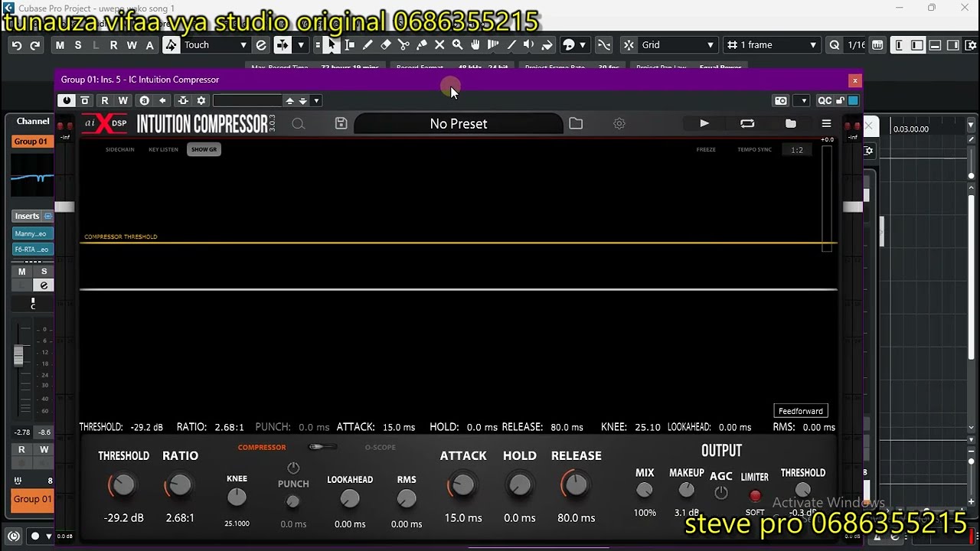Switch to COMPRESSOR view tab

coord(262,448)
